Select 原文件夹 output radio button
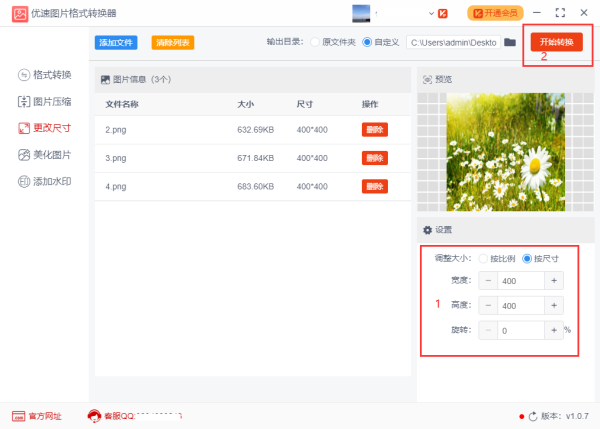 point(316,43)
